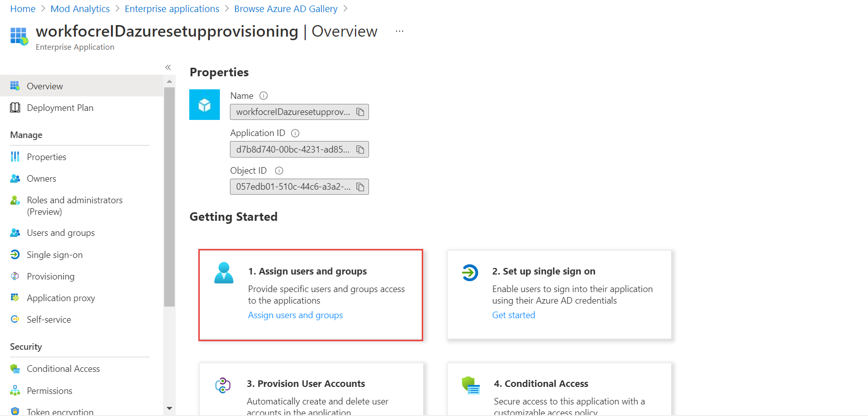Click Get started under single sign on
Image resolution: width=868 pixels, height=416 pixels.
click(514, 315)
